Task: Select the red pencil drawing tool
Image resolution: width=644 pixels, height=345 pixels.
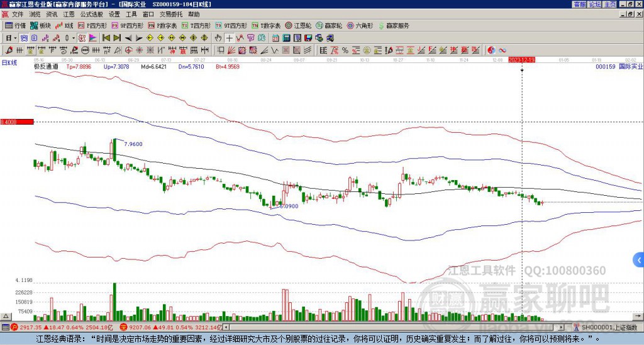Action: [x=8, y=50]
